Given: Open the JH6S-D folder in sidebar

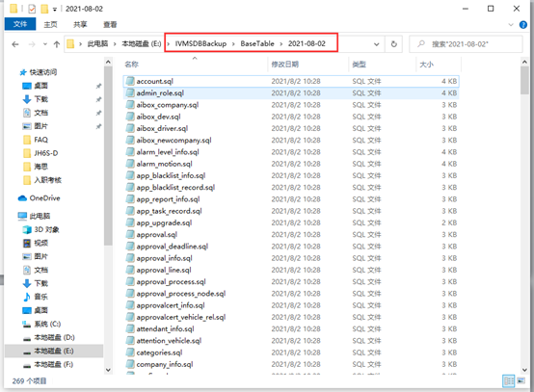Looking at the screenshot, I should [45, 153].
